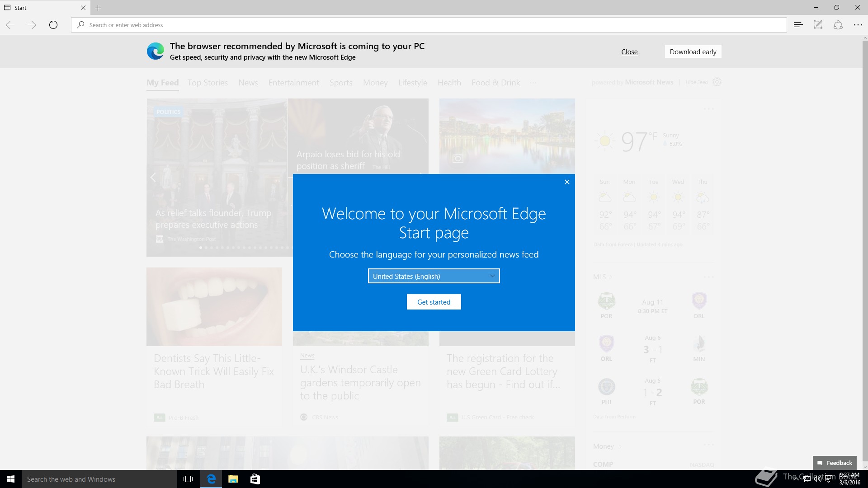Go to previous story with left arrow
Image resolution: width=868 pixels, height=488 pixels.
[x=153, y=178]
